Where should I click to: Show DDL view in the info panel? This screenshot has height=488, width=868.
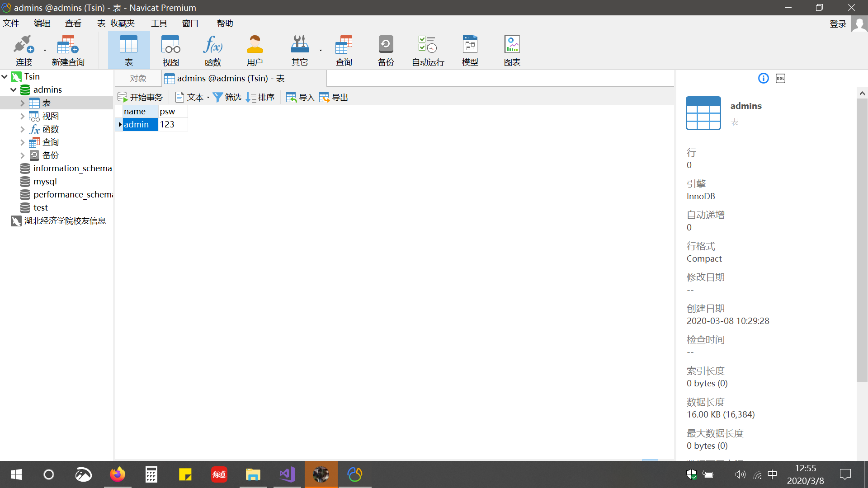[x=780, y=79]
